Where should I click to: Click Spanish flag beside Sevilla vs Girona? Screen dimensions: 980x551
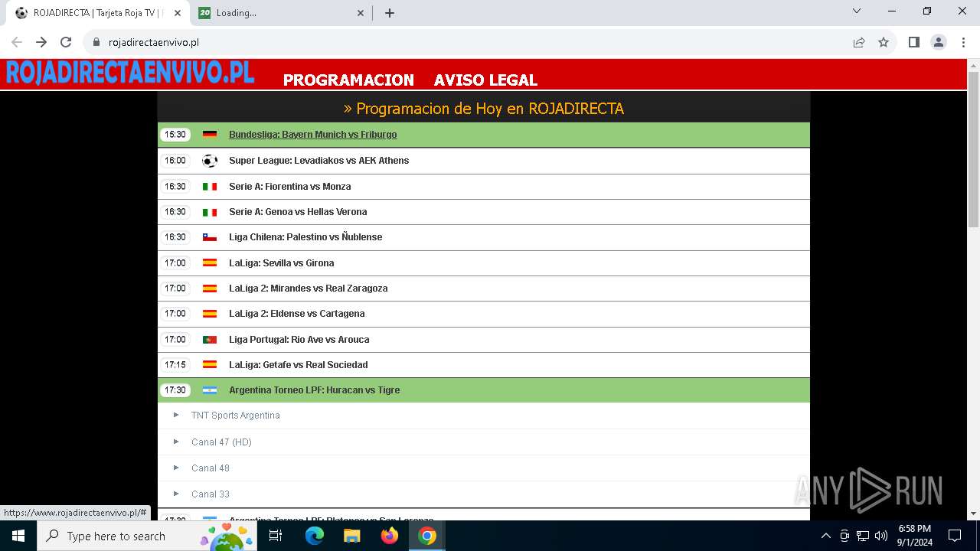(210, 263)
